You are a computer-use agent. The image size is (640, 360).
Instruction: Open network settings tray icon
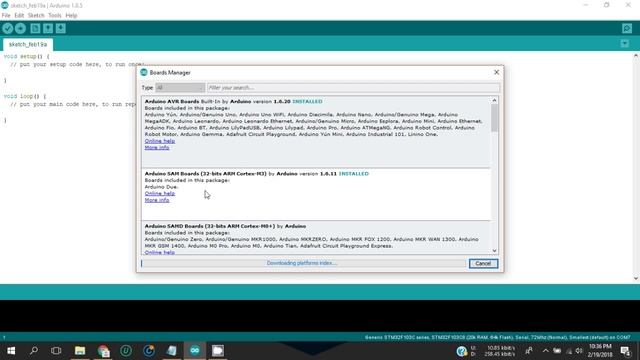click(569, 351)
